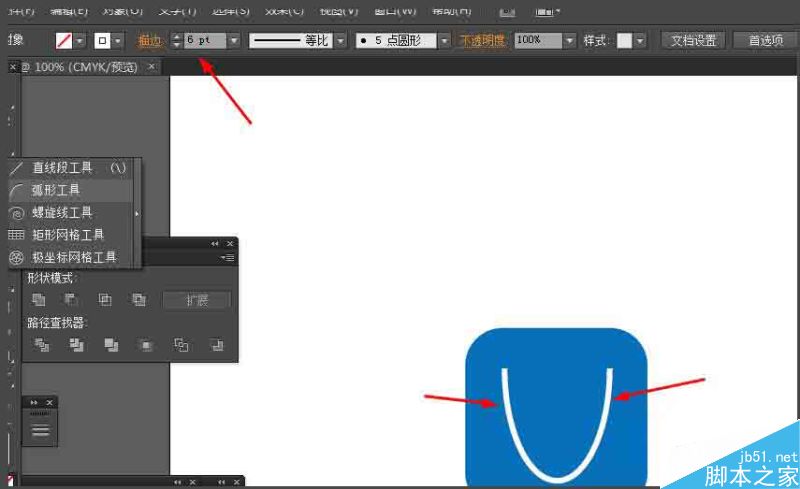Click the Merge pathfinder icon

tap(111, 346)
